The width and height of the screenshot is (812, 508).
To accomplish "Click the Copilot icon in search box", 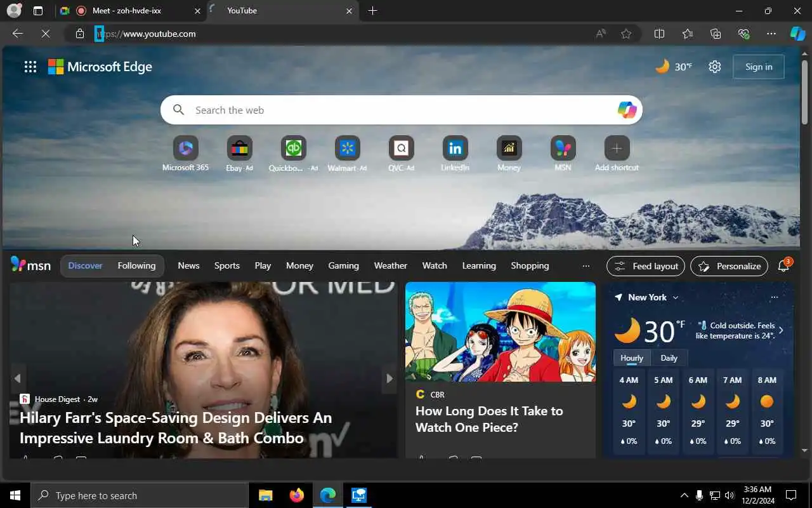I will (627, 110).
